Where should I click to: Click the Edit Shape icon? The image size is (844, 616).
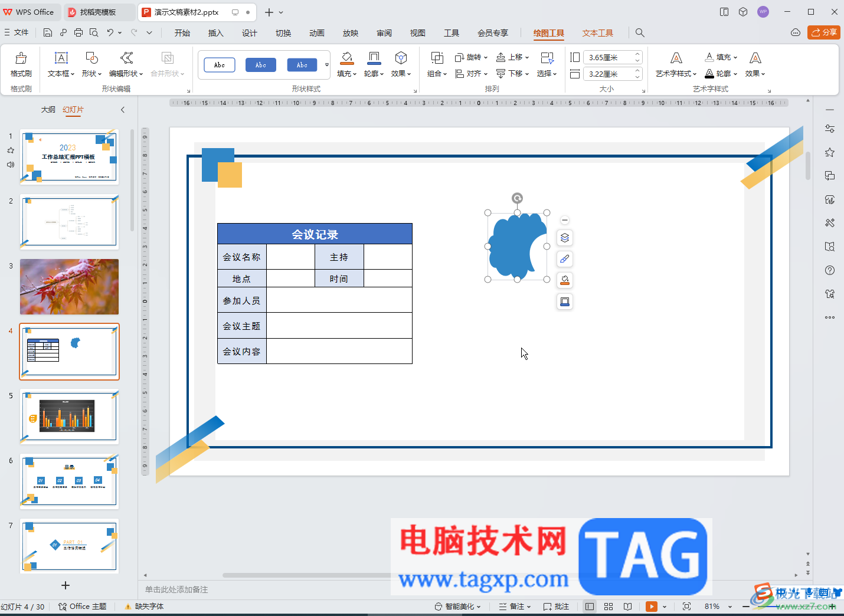pyautogui.click(x=126, y=58)
